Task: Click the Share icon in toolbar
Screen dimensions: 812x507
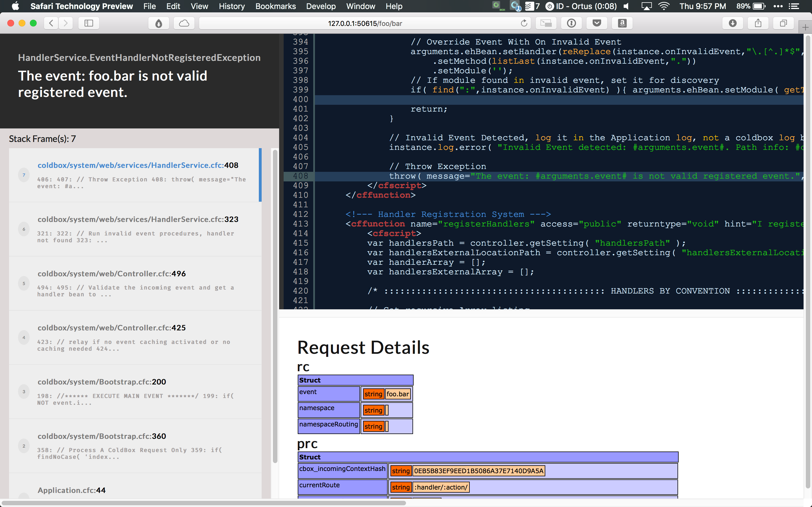Action: pos(758,23)
